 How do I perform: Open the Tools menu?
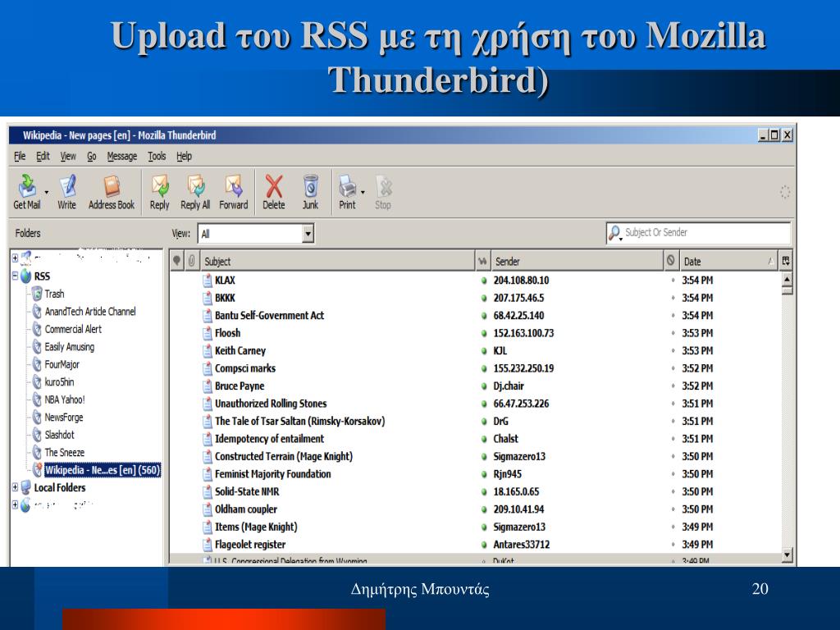pyautogui.click(x=157, y=156)
